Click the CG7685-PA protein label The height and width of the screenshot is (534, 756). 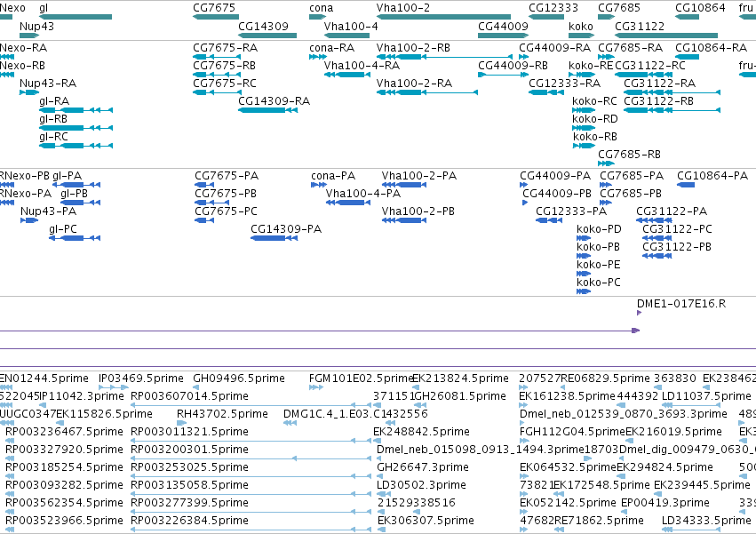click(x=632, y=176)
